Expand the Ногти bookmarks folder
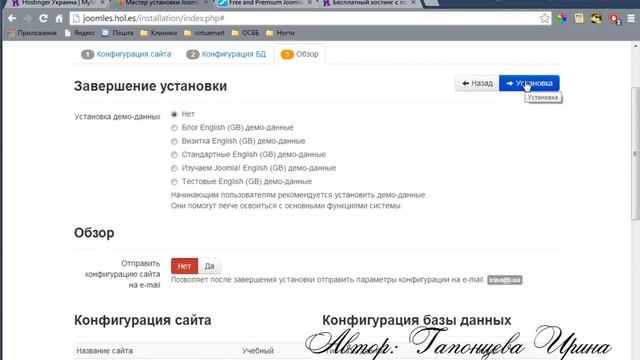The width and height of the screenshot is (640, 360). click(x=280, y=33)
